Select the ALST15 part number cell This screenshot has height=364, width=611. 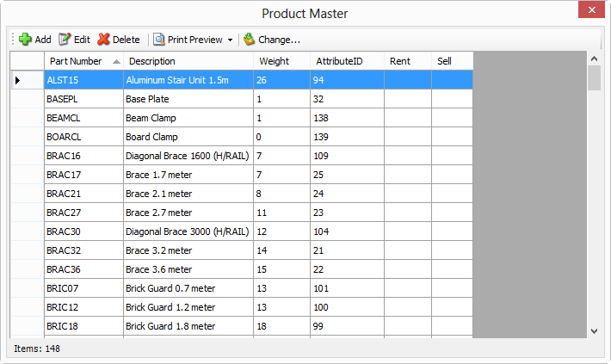pos(83,80)
